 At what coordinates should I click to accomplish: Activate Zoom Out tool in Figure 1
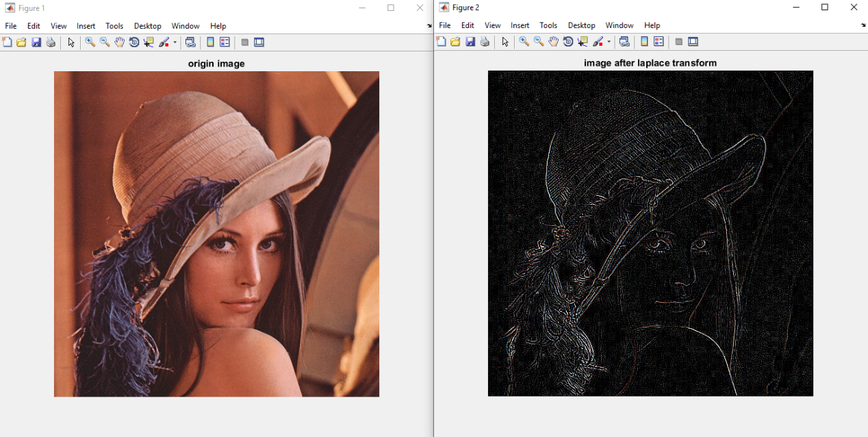tap(105, 42)
